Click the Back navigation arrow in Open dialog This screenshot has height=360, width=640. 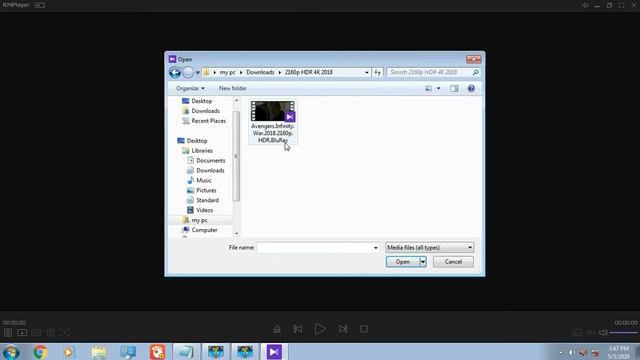click(x=175, y=73)
